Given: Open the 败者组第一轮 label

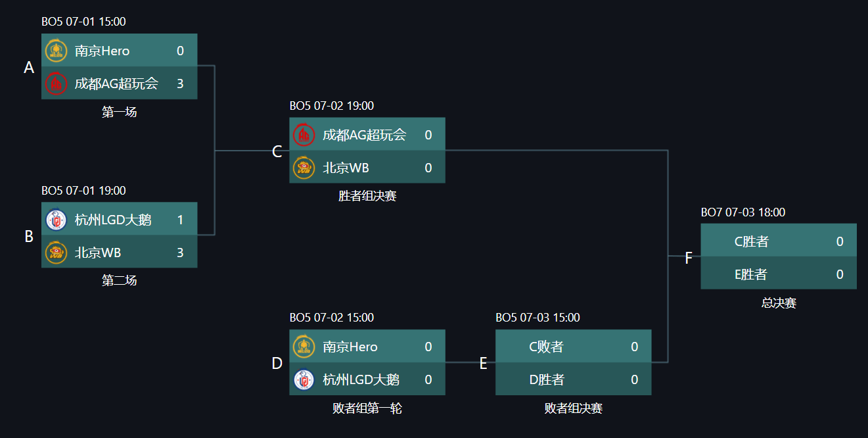Looking at the screenshot, I should point(367,408).
